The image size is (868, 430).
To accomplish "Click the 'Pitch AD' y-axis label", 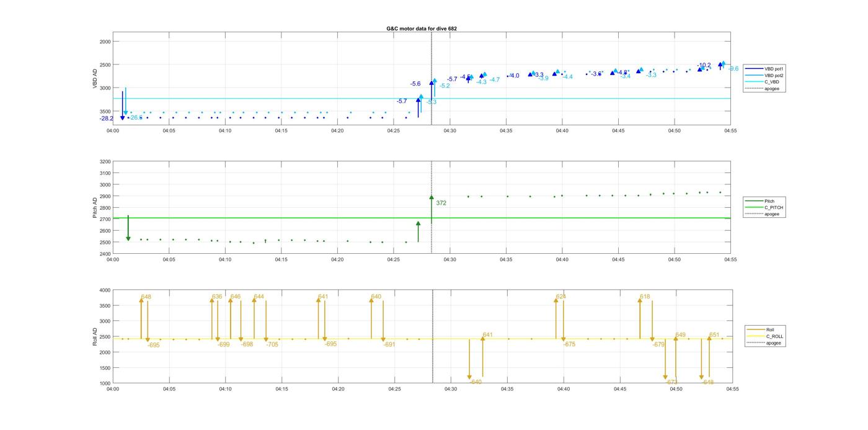I will click(95, 208).
